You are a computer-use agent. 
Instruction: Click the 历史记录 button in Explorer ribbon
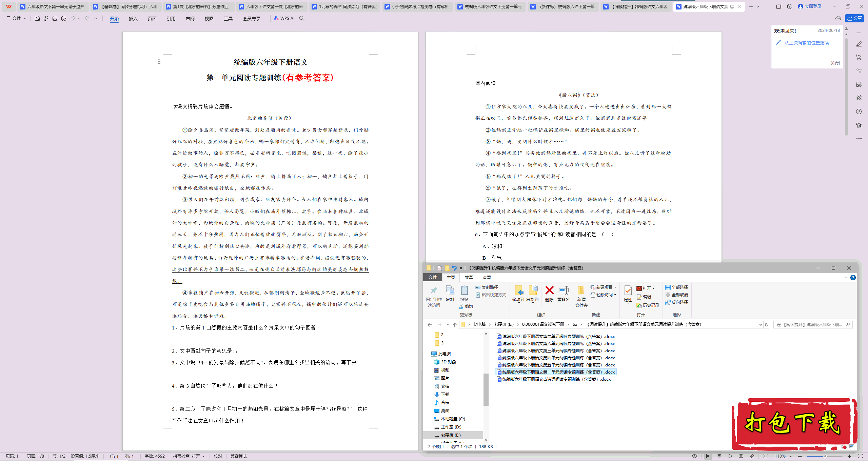click(x=648, y=305)
